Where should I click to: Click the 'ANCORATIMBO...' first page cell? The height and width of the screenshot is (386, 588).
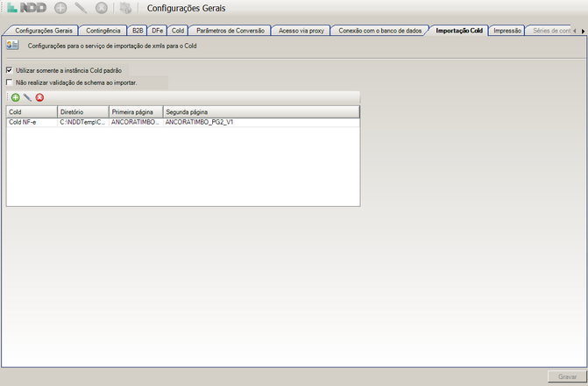pyautogui.click(x=136, y=123)
